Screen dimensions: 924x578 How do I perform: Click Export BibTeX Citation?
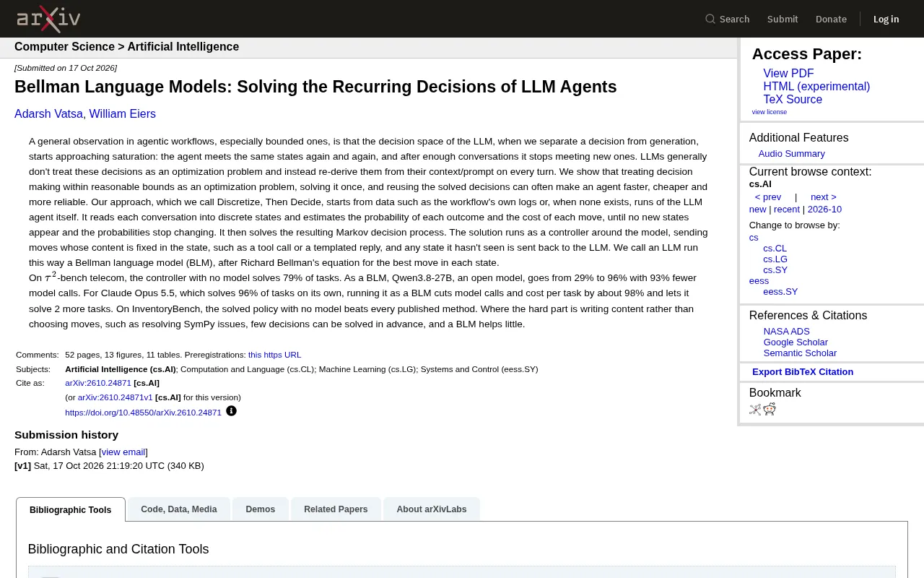[803, 372]
